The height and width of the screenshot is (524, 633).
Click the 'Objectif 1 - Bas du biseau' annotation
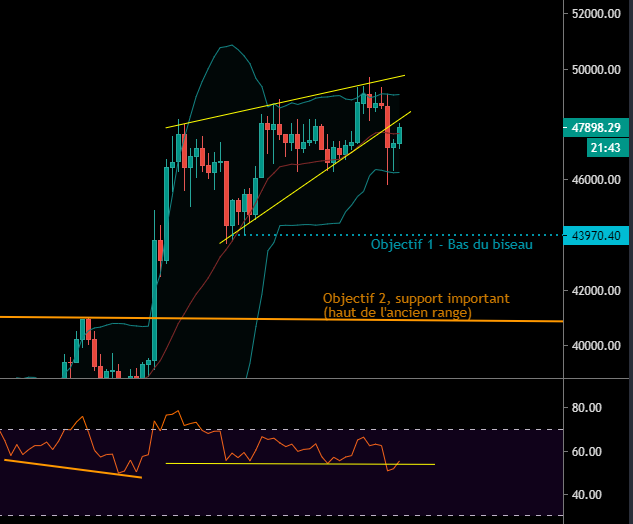pos(451,245)
